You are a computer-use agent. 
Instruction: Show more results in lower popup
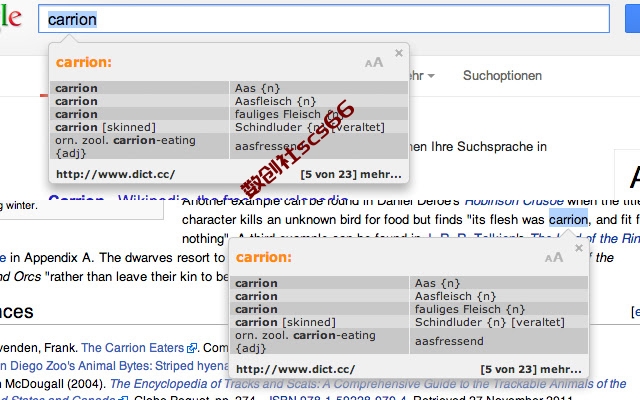(x=531, y=369)
